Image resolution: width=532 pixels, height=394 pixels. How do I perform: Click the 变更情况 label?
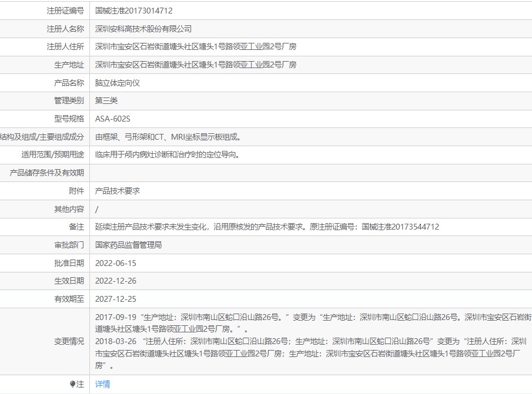click(x=69, y=341)
